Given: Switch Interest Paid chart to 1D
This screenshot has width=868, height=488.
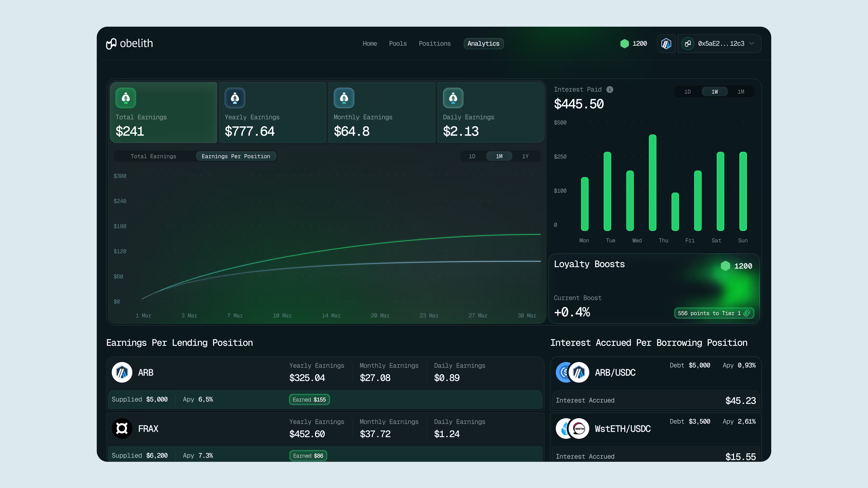Looking at the screenshot, I should click(x=688, y=91).
